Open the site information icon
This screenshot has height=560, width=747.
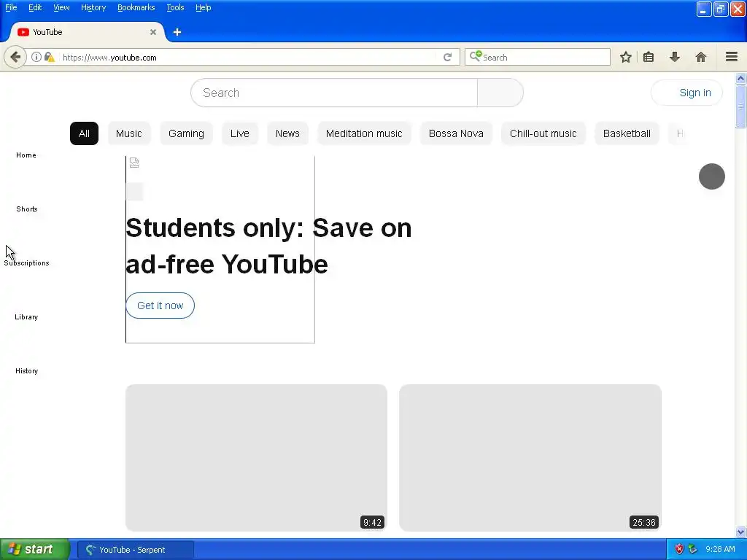(36, 57)
